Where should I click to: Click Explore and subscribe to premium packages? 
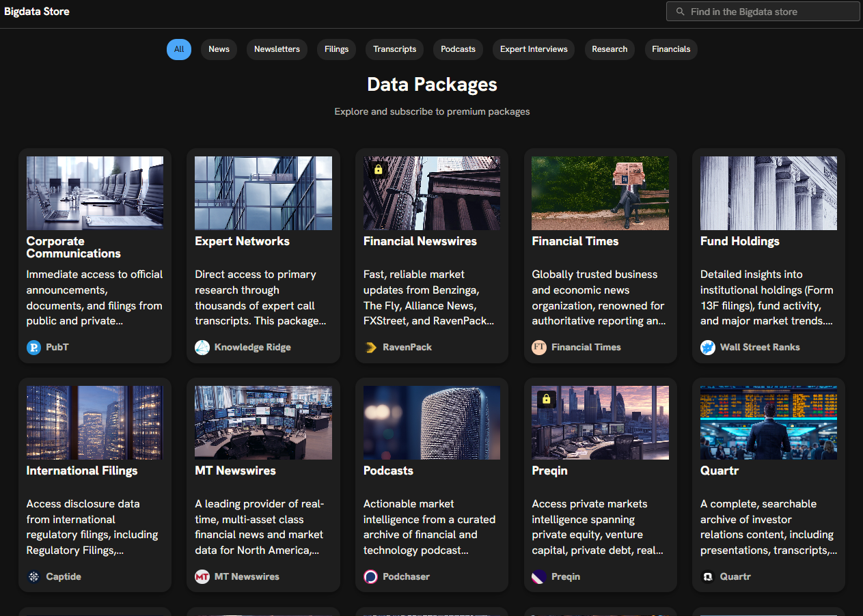pyautogui.click(x=432, y=111)
